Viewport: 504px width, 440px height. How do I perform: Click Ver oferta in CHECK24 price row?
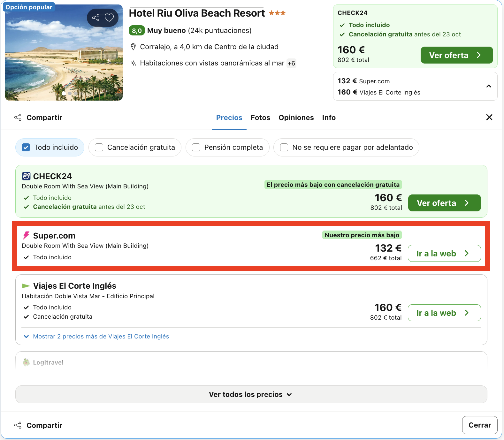444,203
